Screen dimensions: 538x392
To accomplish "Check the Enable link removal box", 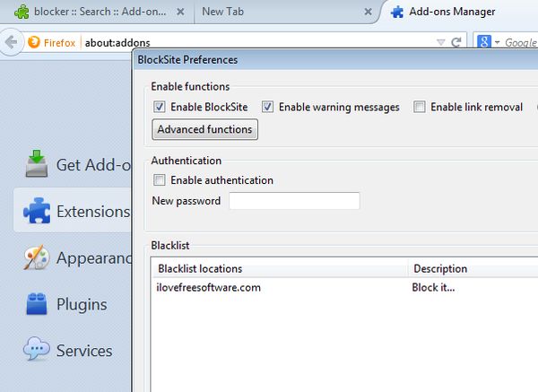I will (x=420, y=107).
